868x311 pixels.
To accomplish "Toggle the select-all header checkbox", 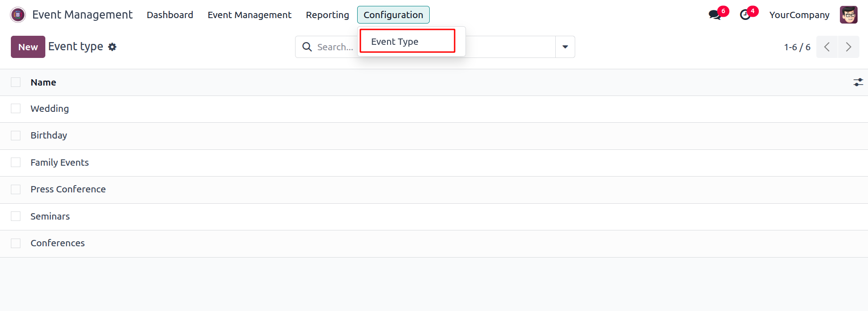I will (16, 82).
